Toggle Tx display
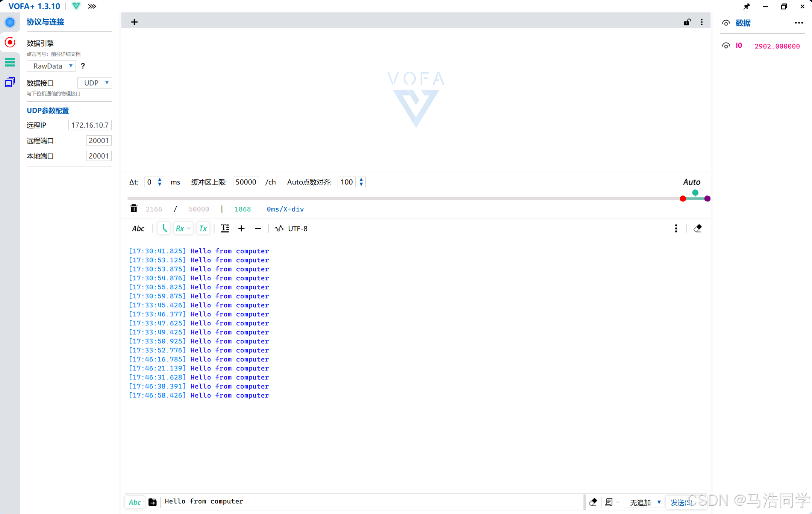The image size is (812, 514). [x=203, y=228]
